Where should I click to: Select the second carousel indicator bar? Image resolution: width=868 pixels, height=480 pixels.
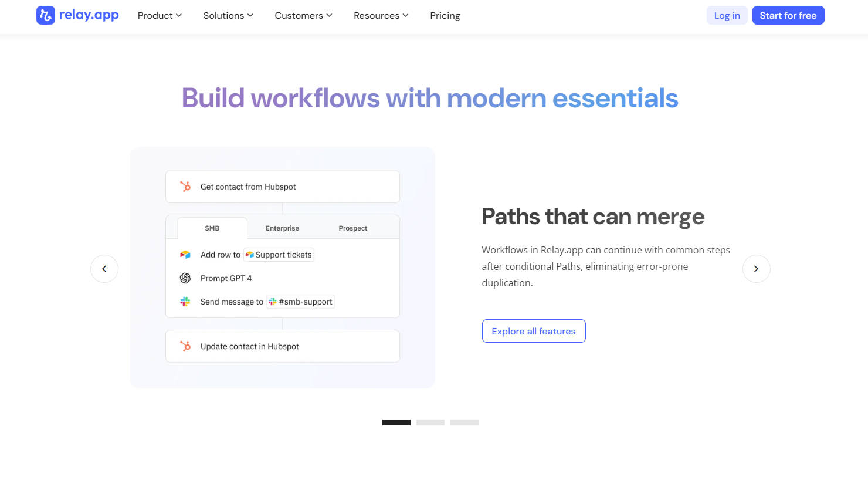(x=430, y=422)
